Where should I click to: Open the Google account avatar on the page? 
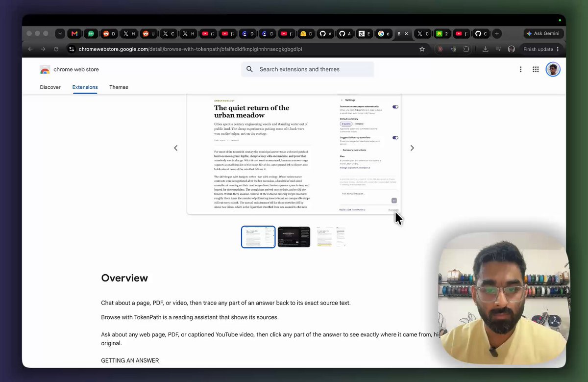click(x=553, y=70)
